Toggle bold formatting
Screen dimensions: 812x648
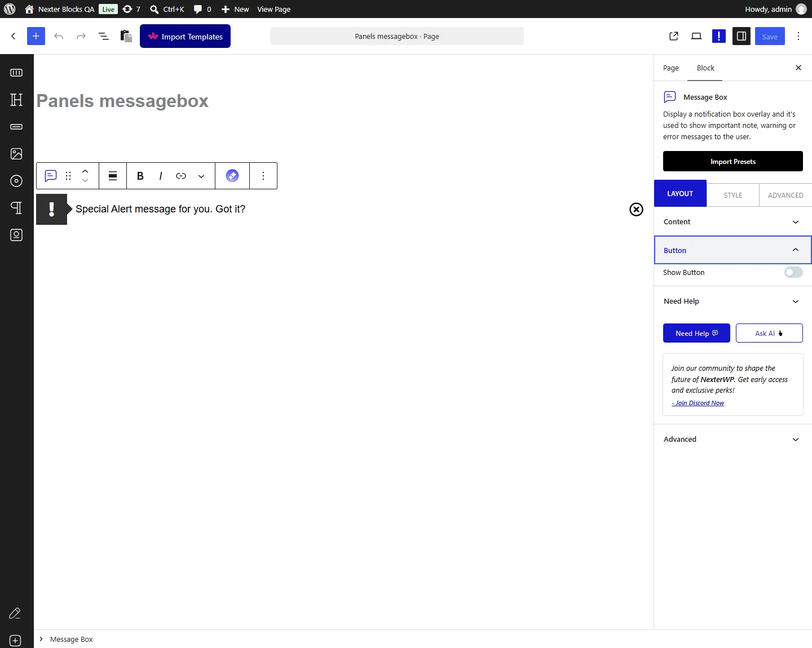pos(140,176)
